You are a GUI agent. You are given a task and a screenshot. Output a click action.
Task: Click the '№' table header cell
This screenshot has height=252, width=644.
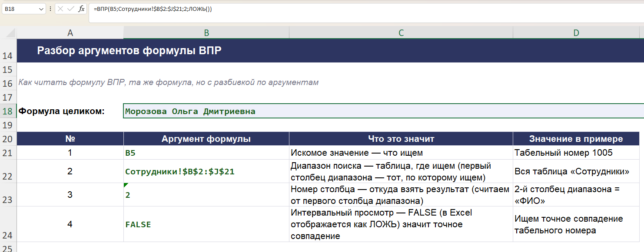click(70, 139)
